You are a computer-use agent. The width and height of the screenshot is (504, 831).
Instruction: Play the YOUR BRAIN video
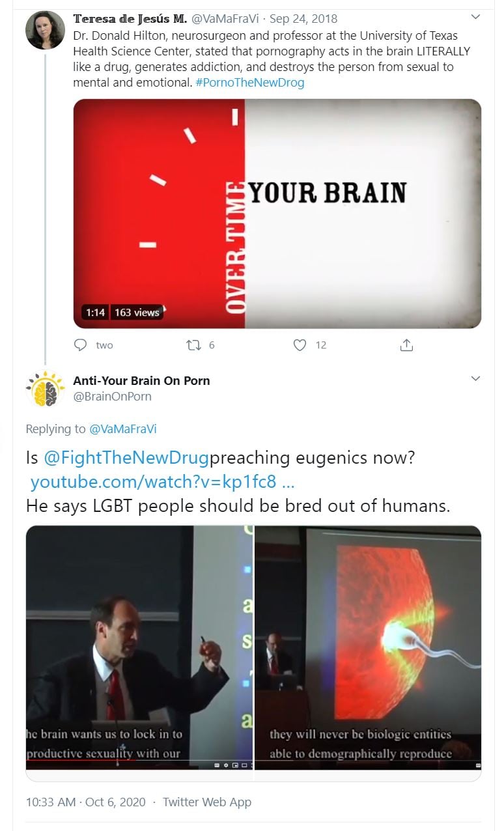click(x=277, y=214)
